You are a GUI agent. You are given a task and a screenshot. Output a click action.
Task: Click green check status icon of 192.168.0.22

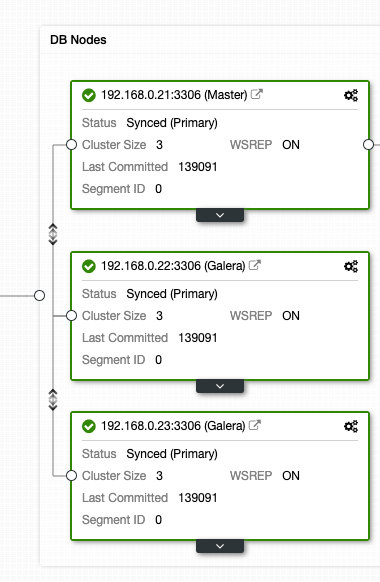[89, 266]
